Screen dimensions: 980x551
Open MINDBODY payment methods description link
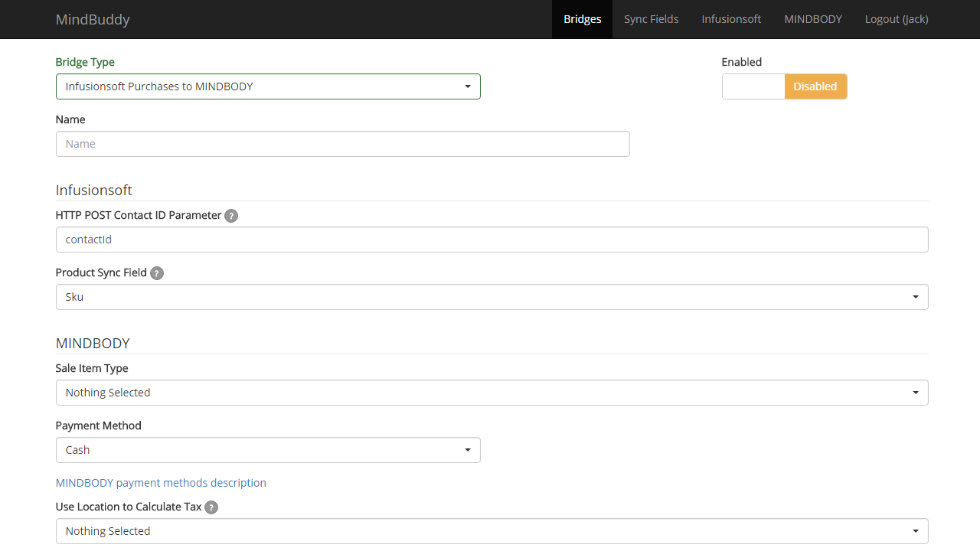coord(161,483)
